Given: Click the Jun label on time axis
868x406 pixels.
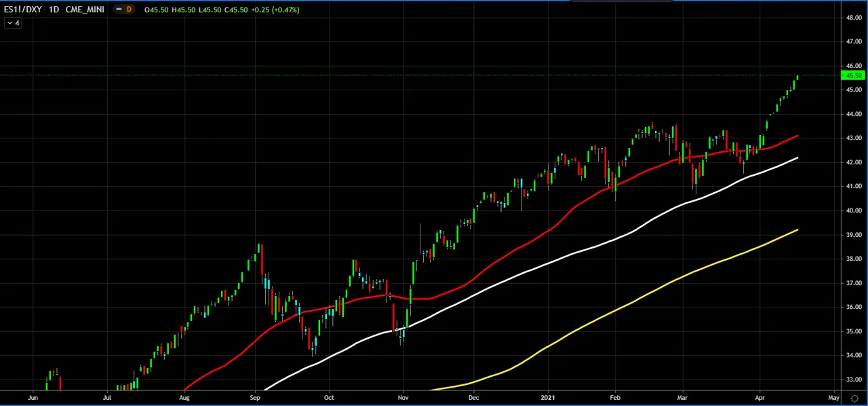Looking at the screenshot, I should (x=33, y=398).
